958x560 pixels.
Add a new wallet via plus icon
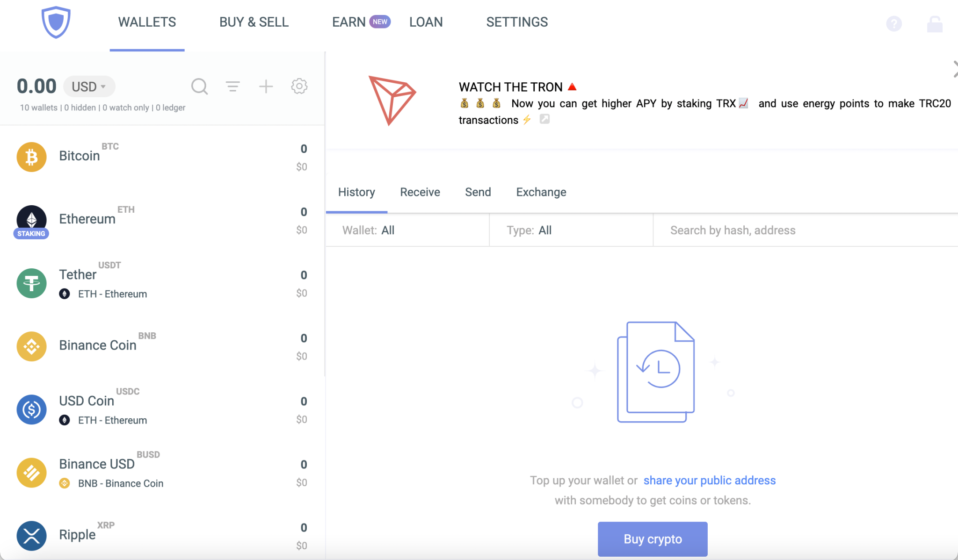(266, 86)
